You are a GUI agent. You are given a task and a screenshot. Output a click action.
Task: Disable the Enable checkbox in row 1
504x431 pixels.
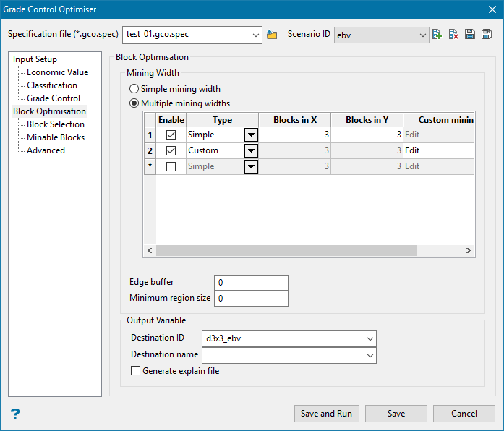171,135
